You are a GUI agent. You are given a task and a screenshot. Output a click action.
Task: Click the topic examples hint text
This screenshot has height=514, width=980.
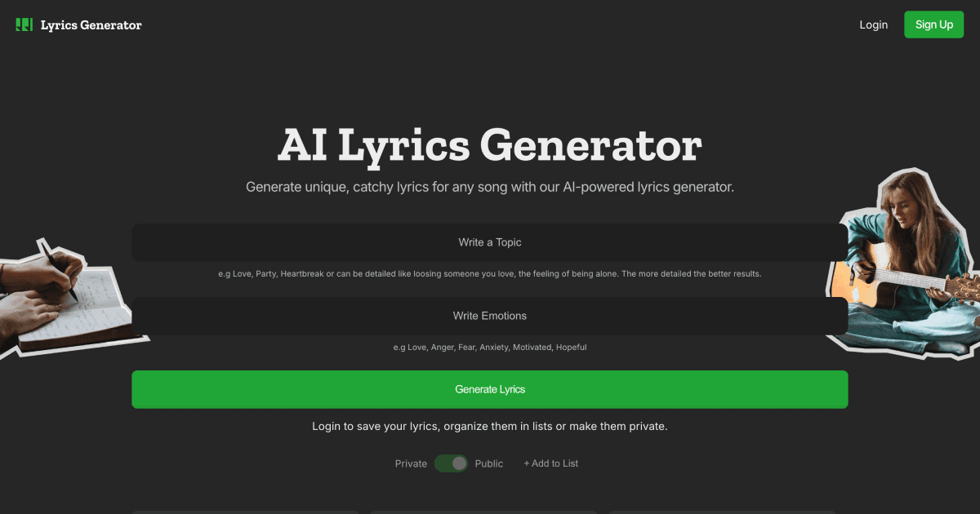point(489,274)
